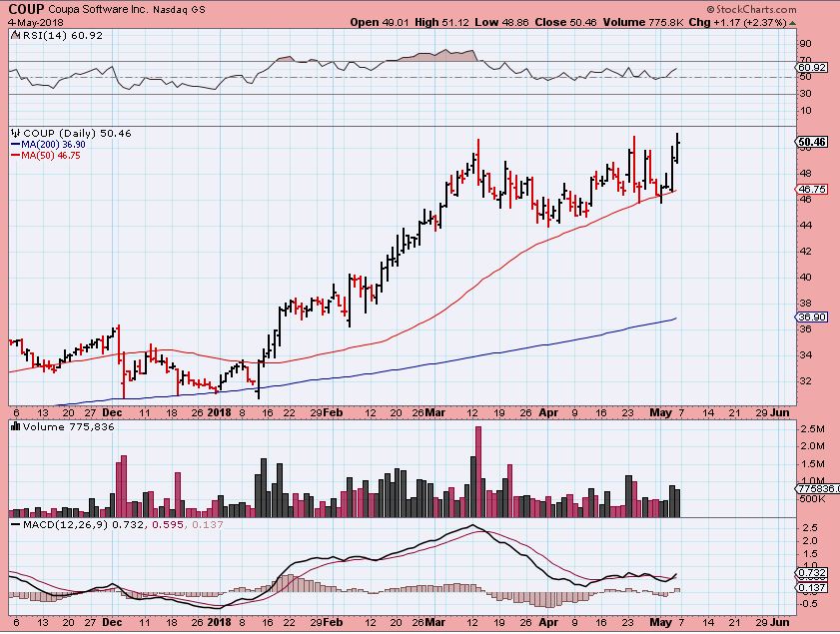840x634 pixels.
Task: Click the 0.137 MACD histogram legend value
Action: tap(208, 525)
